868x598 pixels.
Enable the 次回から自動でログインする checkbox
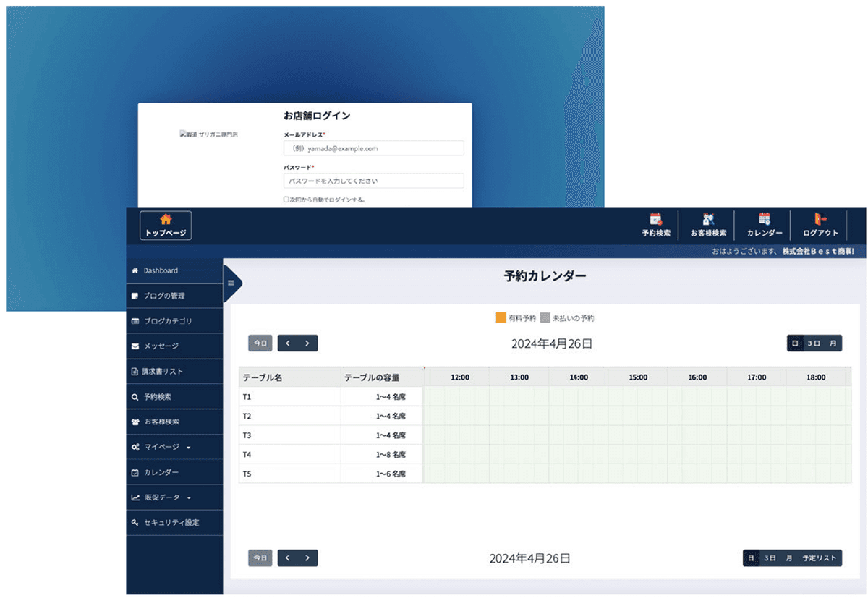pos(286,200)
